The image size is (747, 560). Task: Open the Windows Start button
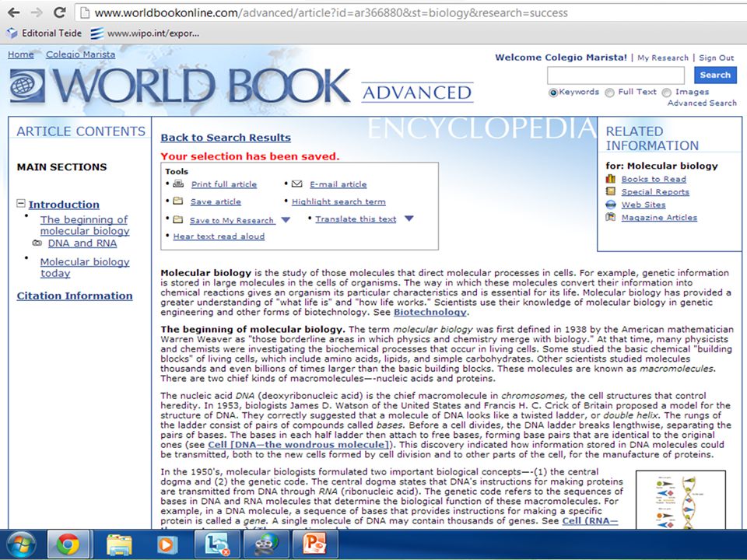point(21,544)
